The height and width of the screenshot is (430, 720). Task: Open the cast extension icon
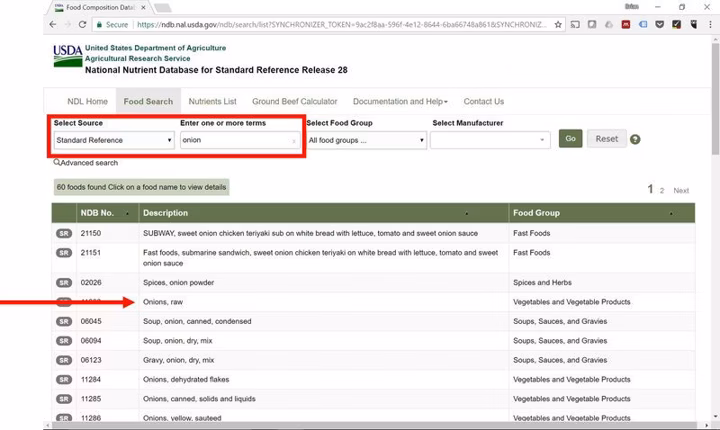(575, 24)
